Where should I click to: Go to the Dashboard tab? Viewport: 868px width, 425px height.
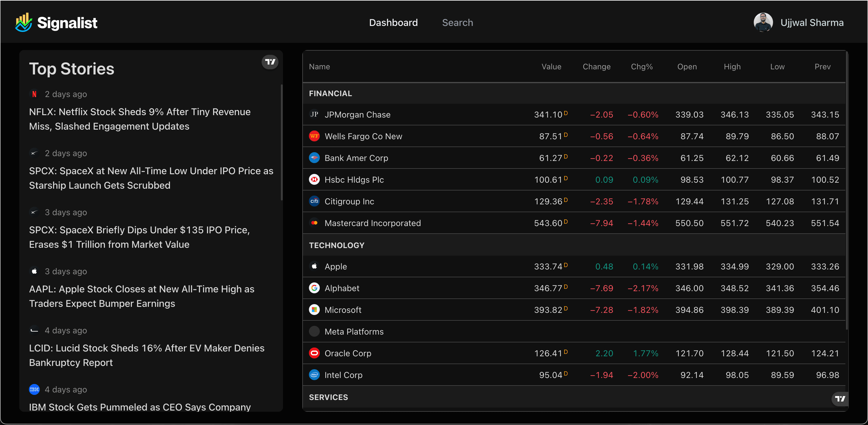point(393,23)
